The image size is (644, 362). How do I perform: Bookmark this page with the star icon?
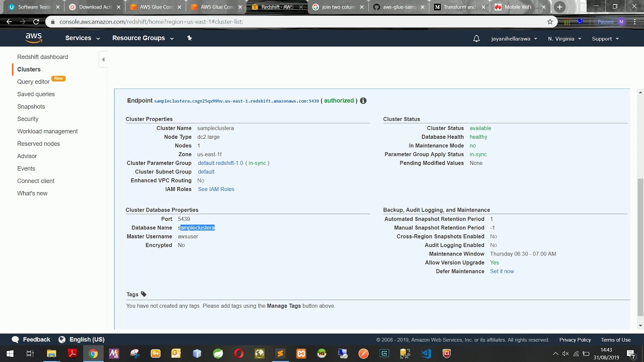pyautogui.click(x=550, y=22)
